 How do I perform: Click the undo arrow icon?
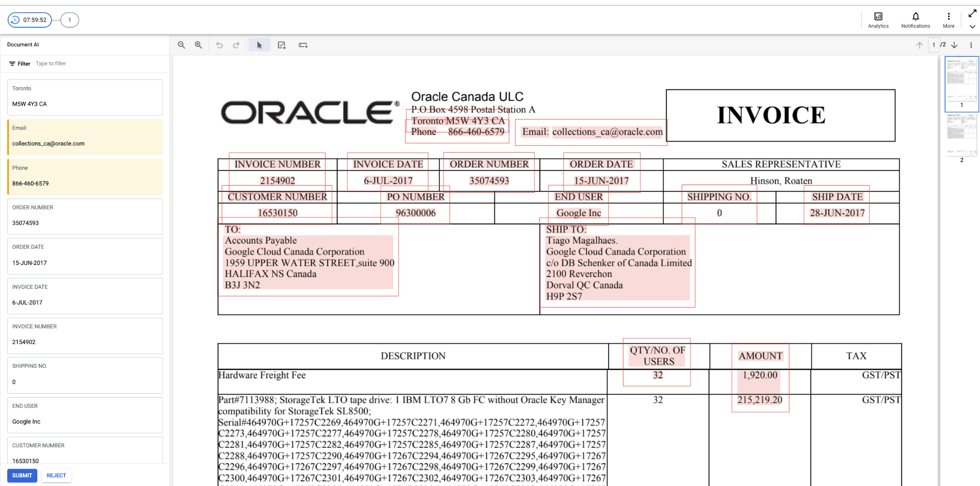pos(219,45)
